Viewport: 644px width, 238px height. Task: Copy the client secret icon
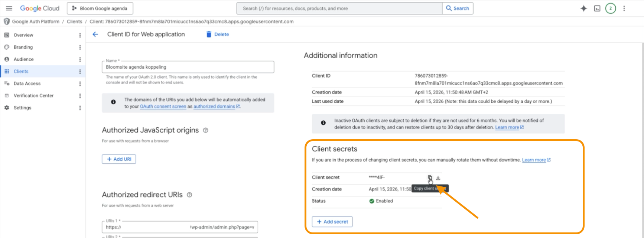pyautogui.click(x=430, y=177)
